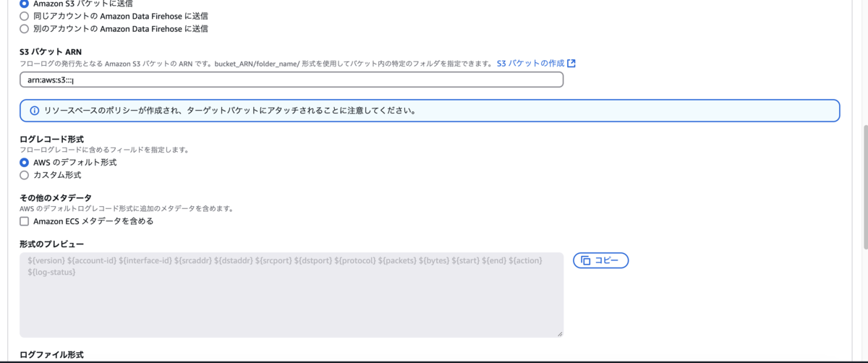868x363 pixels.
Task: Select Amazon S3 バケットに送信 radio option
Action: [24, 4]
